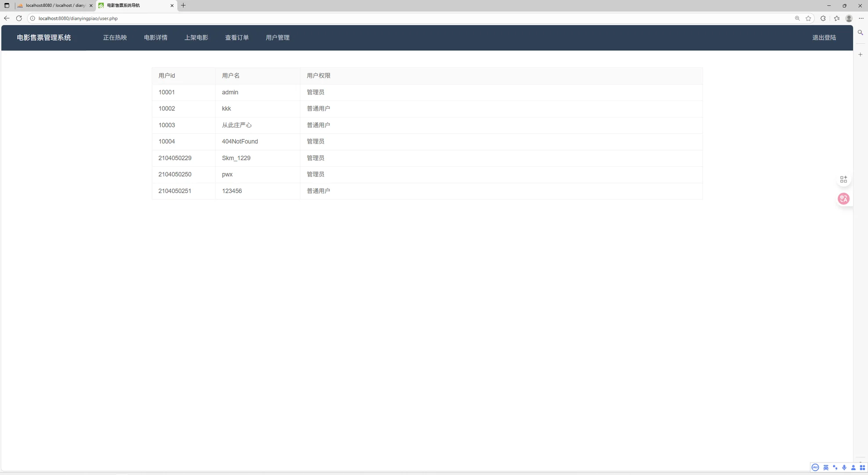
Task: Open the iFLY input method logo
Action: click(x=815, y=467)
